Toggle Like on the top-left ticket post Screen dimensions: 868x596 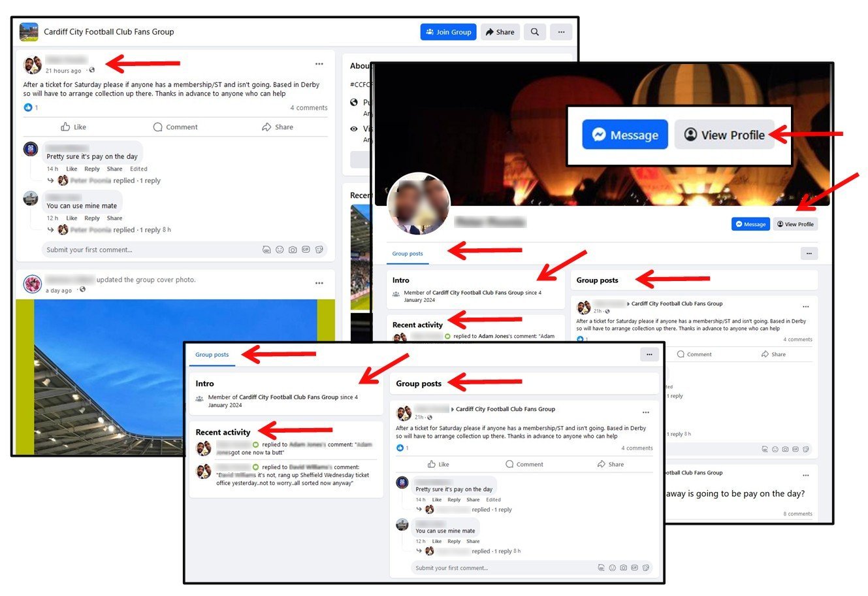74,127
